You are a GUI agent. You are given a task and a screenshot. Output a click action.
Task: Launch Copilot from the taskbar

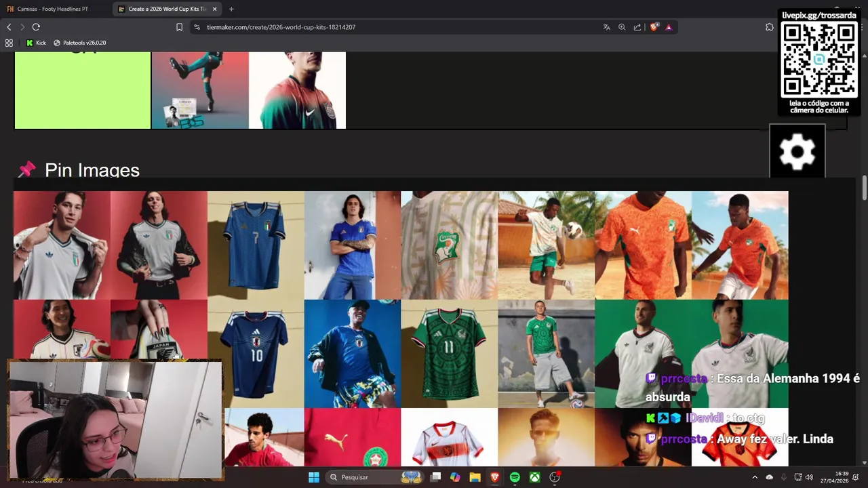click(x=455, y=477)
